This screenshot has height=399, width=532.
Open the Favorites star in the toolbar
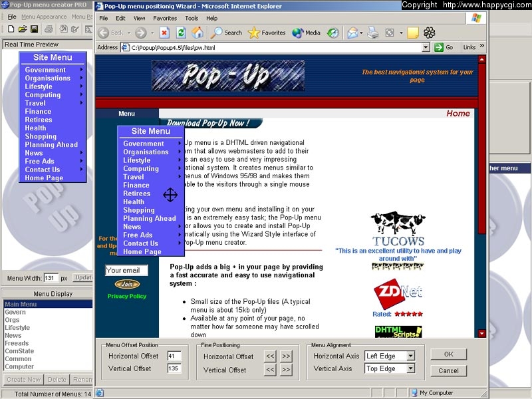(x=267, y=33)
